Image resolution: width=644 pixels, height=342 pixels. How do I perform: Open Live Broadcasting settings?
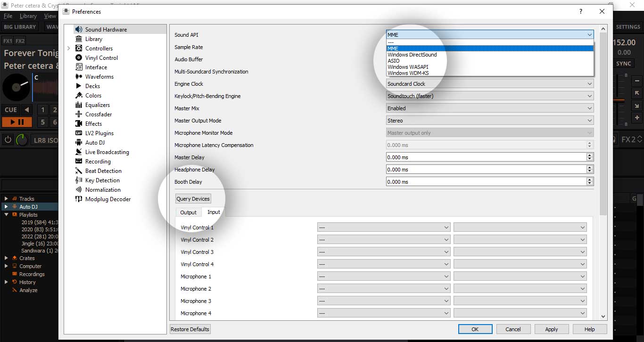pyautogui.click(x=107, y=152)
